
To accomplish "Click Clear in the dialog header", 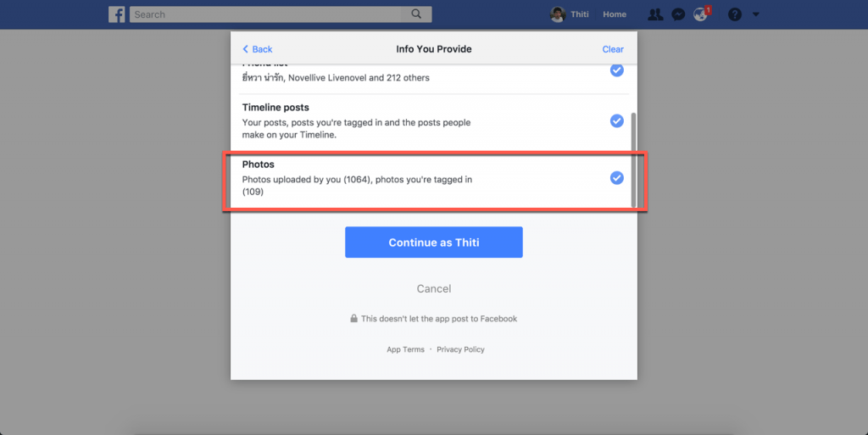I will [x=613, y=49].
